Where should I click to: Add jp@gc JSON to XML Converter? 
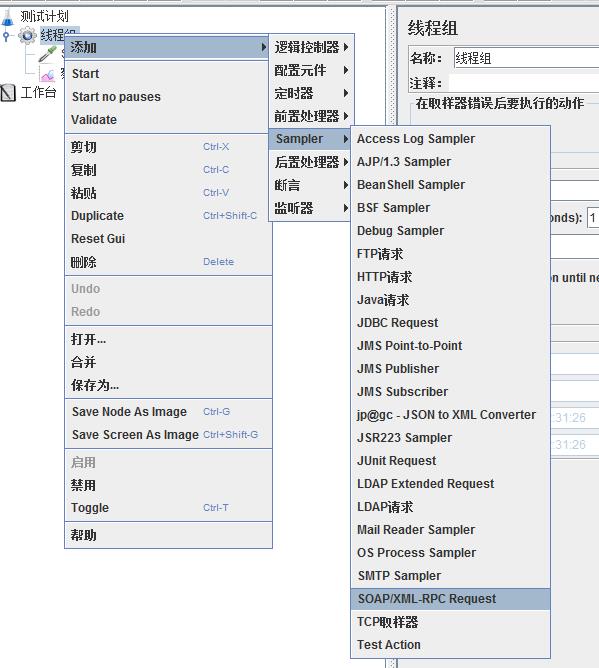click(450, 415)
